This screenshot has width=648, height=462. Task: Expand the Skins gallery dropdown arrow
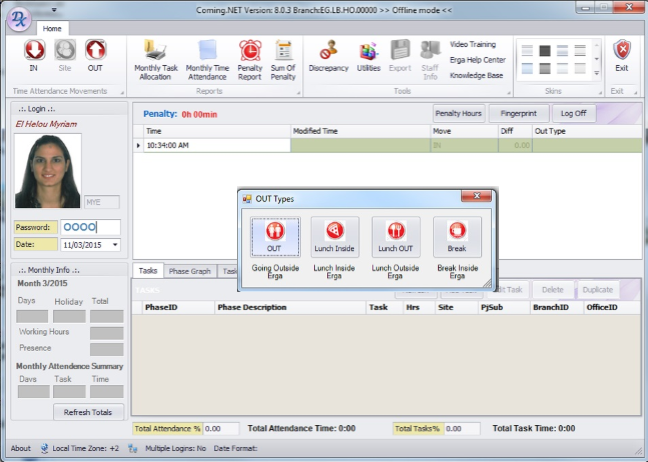(x=597, y=73)
